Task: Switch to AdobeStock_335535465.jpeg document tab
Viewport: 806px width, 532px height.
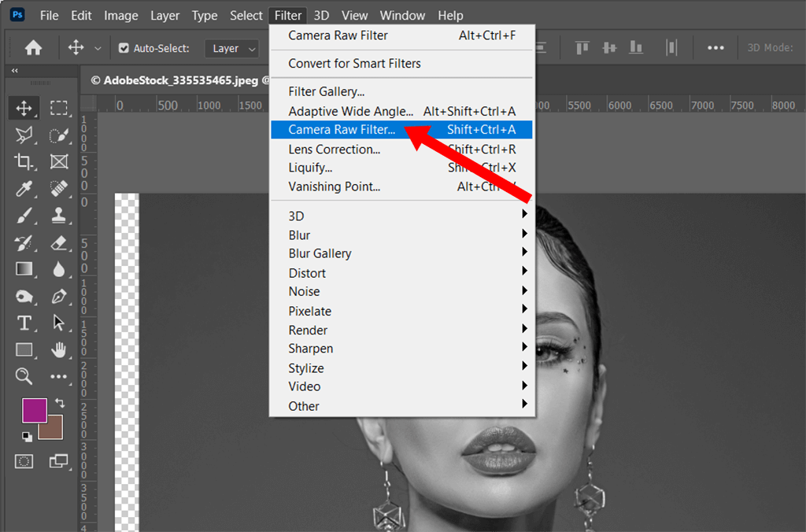Action: (x=180, y=81)
